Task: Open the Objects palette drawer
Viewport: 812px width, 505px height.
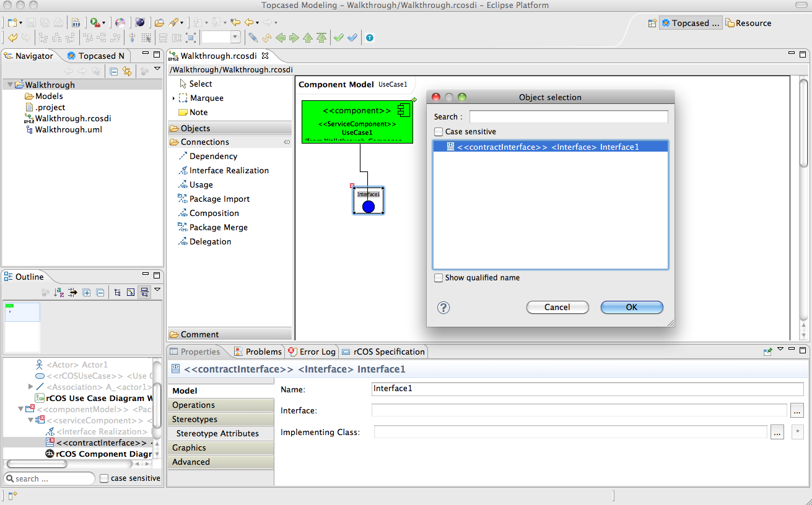Action: 230,128
